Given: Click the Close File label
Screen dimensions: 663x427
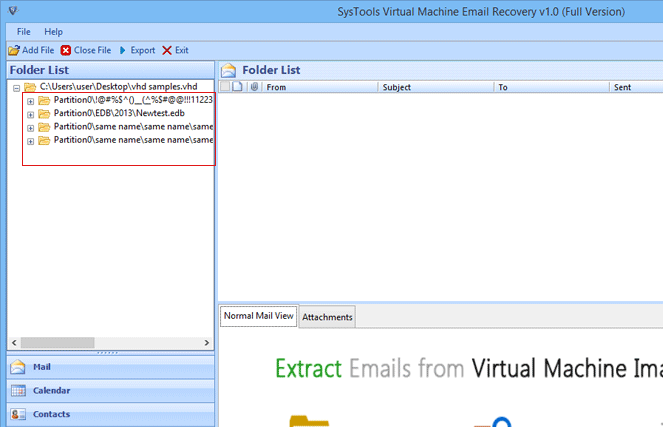Looking at the screenshot, I should (93, 50).
